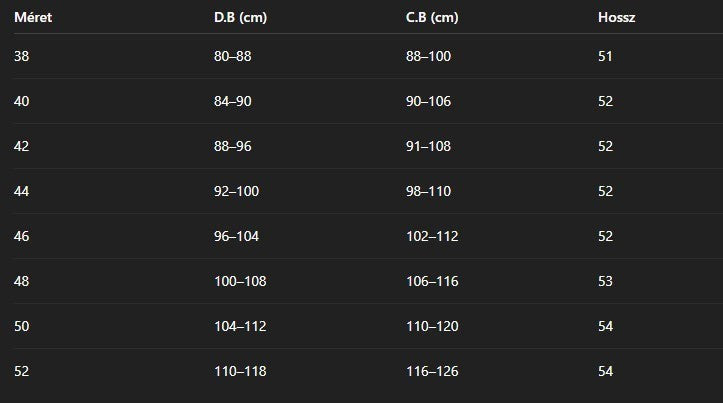Select size 52 in Méret column

22,371
